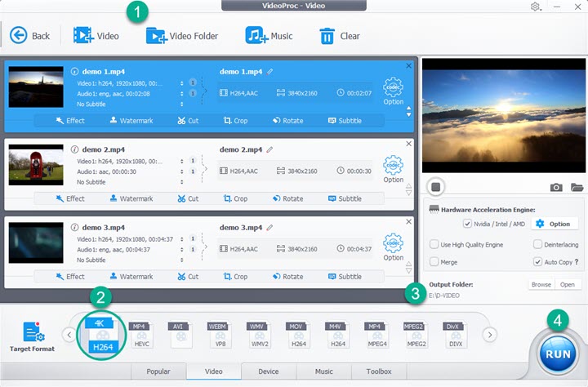The image size is (588, 387).
Task: Choose MPEG2 output format
Action: [416, 335]
